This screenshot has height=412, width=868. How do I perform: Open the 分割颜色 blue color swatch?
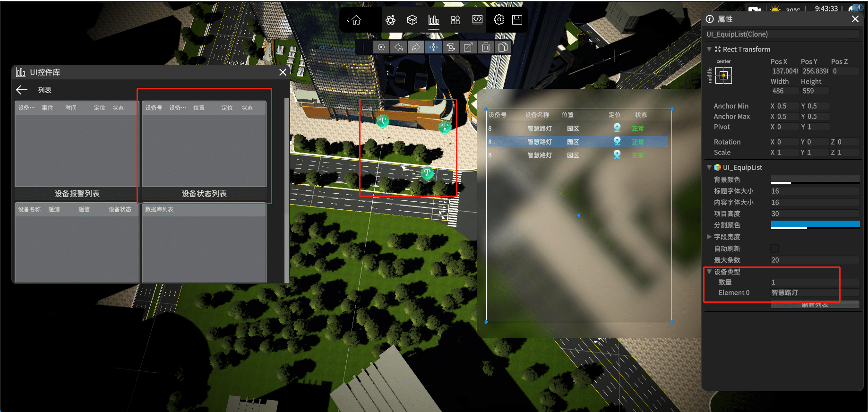pos(815,225)
